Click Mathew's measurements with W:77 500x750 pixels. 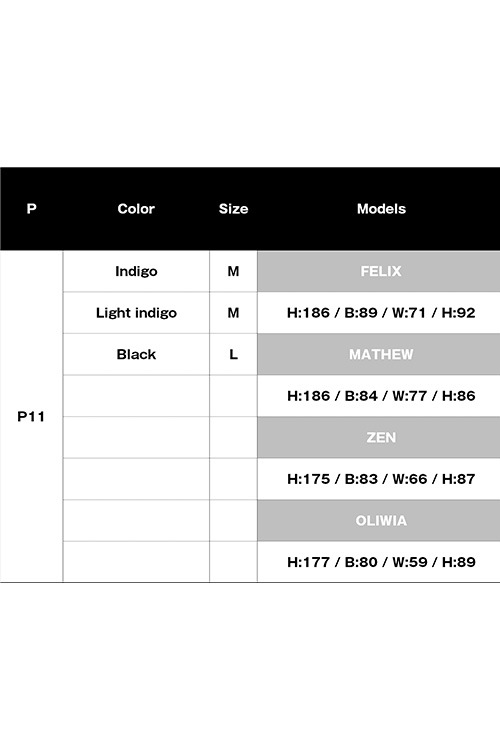pyautogui.click(x=381, y=396)
